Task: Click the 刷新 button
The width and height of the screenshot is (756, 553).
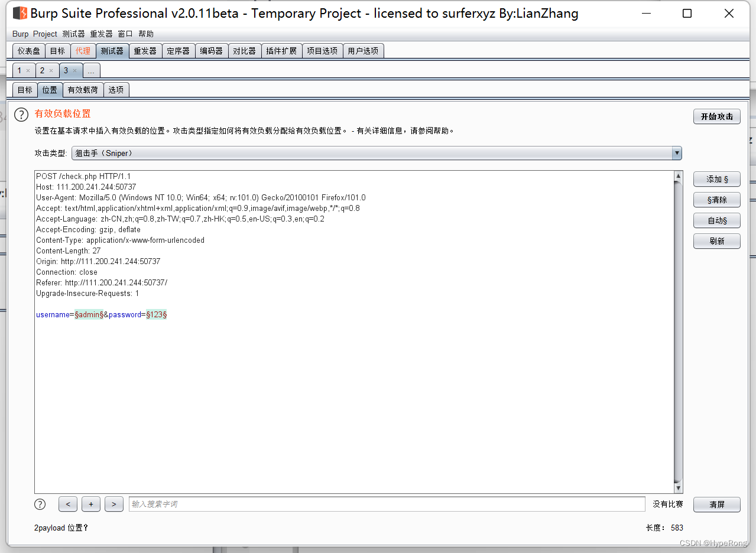Action: [x=717, y=241]
